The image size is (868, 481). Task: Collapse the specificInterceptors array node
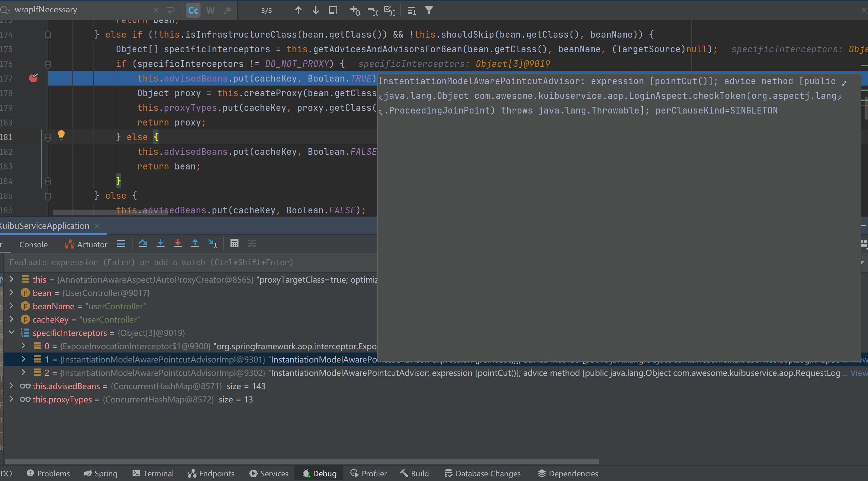point(11,333)
